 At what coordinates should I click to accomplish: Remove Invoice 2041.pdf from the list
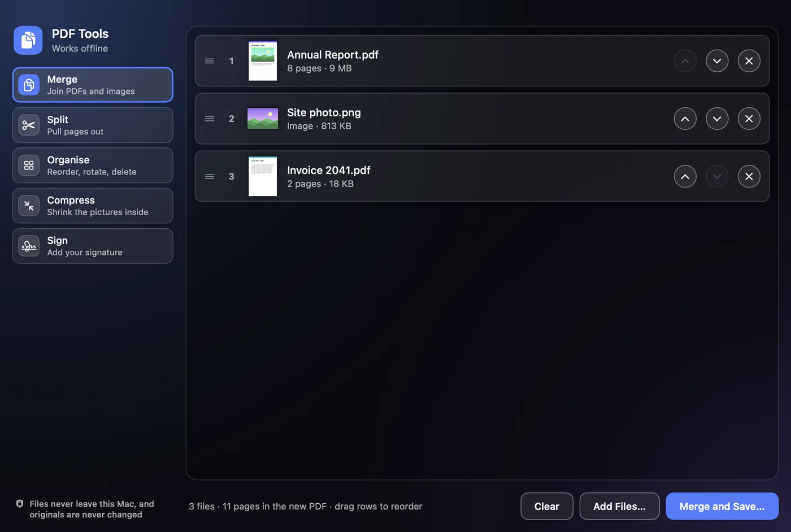[x=749, y=176]
